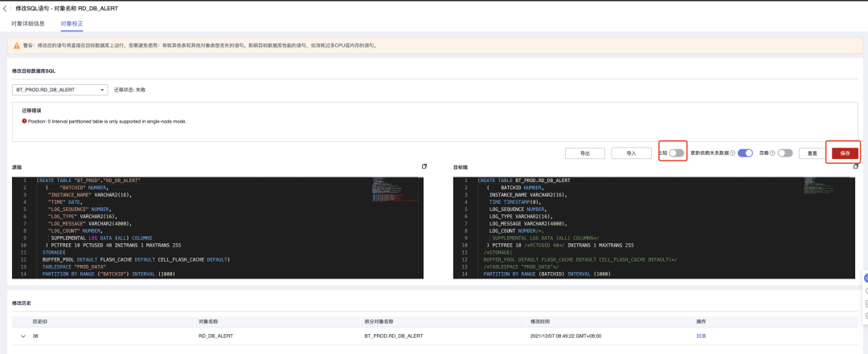This screenshot has width=868, height=354.
Task: Select the 对象校正 tab
Action: (x=72, y=24)
